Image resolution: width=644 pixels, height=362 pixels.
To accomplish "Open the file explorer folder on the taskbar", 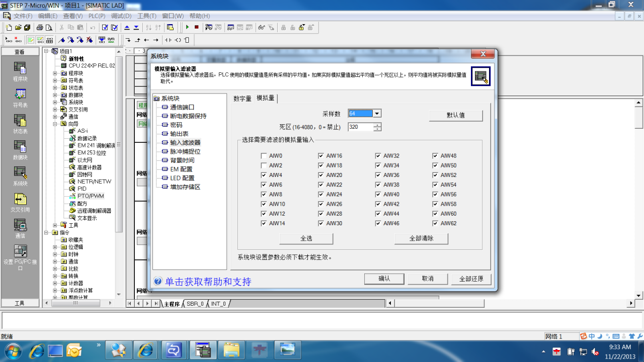I will tap(231, 350).
